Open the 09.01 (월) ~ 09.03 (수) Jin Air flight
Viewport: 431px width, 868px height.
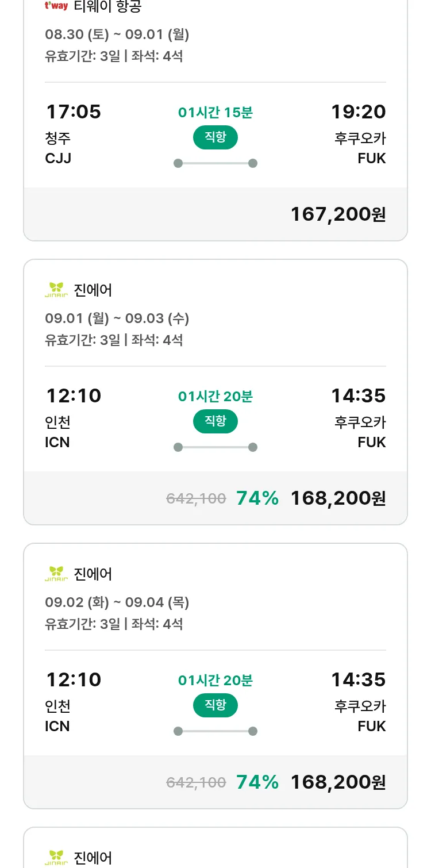[117, 318]
